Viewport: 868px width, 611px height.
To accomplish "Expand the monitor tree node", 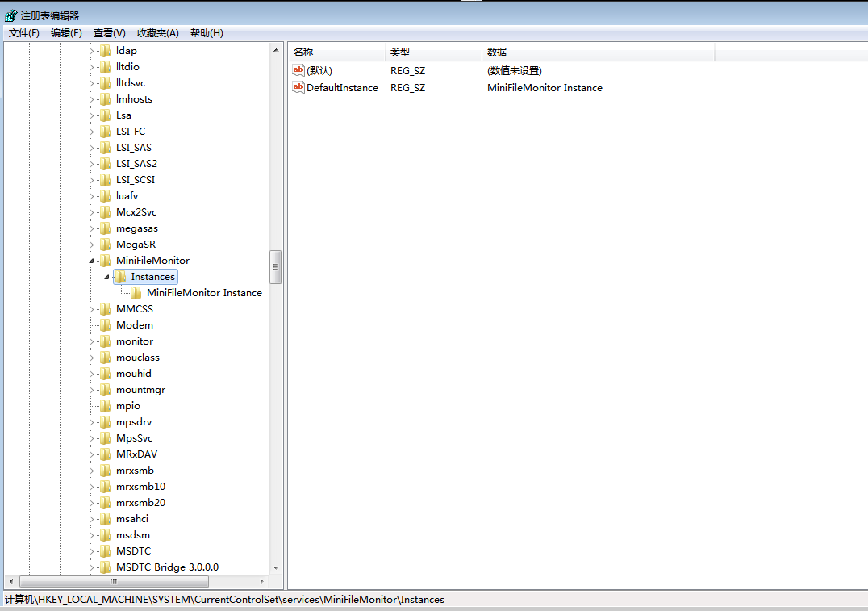I will click(x=91, y=341).
